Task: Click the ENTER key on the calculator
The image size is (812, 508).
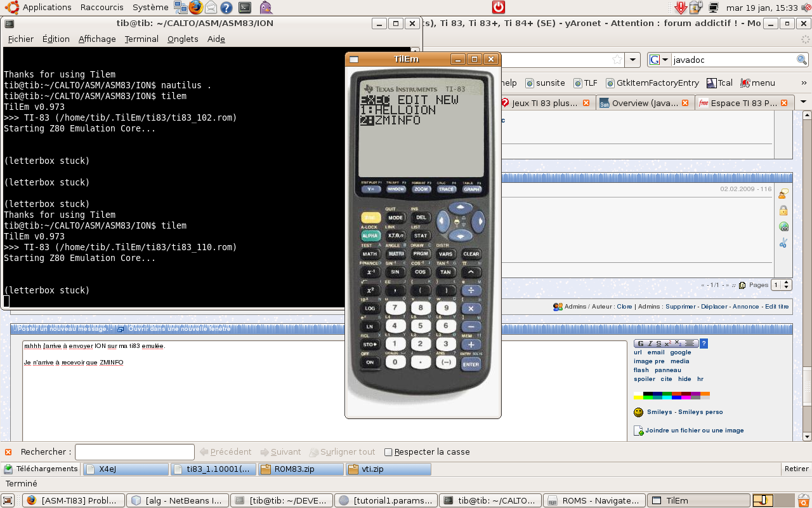Action: (x=471, y=364)
